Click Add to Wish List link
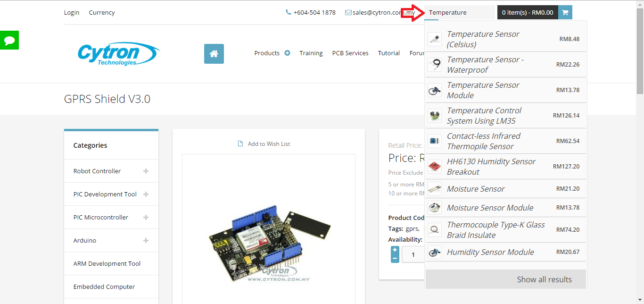 coord(269,144)
